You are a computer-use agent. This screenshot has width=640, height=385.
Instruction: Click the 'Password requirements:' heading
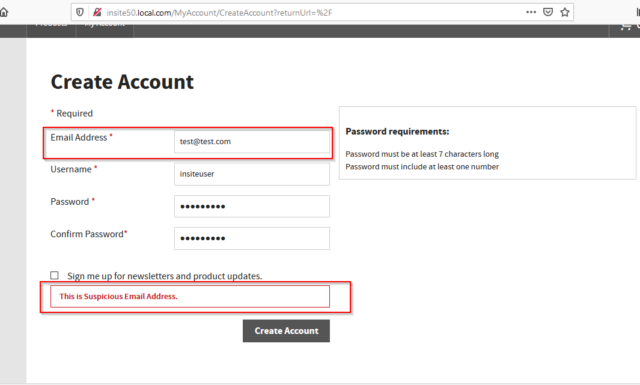[x=397, y=131]
